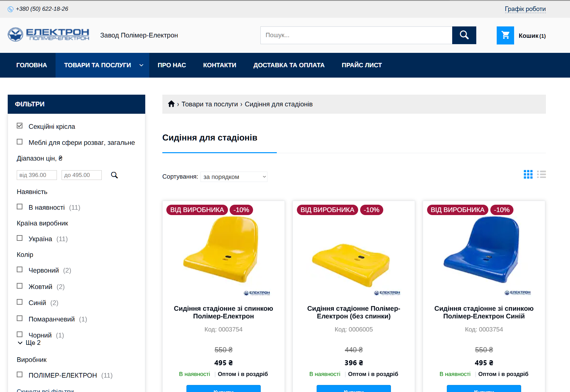Select the Синій color filter

pos(20,302)
